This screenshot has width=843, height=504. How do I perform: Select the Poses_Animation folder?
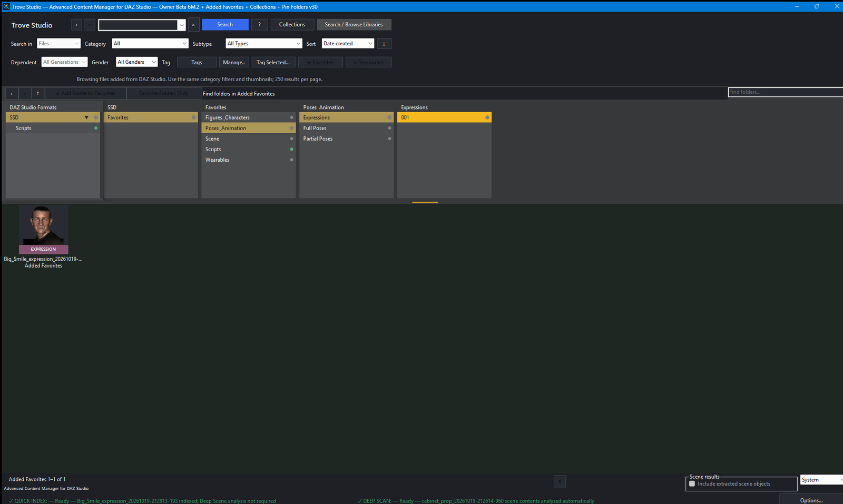(x=248, y=128)
